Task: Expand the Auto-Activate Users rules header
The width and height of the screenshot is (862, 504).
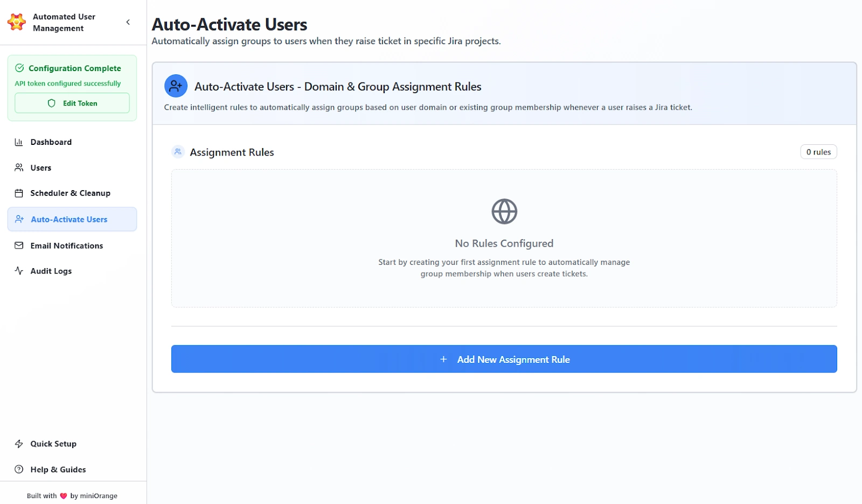Action: coord(175,86)
